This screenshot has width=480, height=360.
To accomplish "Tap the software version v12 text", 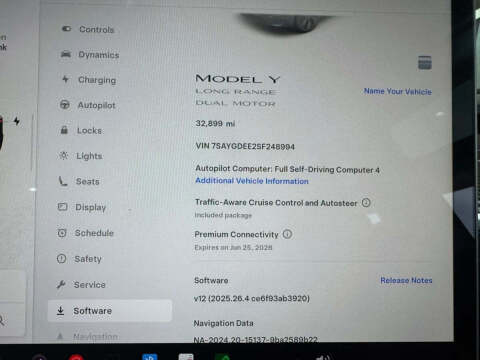I will (252, 298).
